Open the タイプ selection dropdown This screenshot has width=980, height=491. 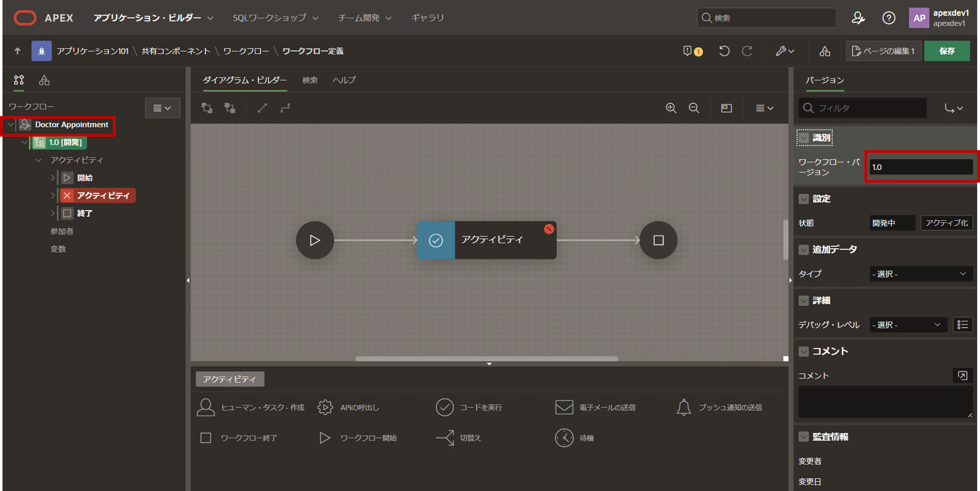[921, 274]
